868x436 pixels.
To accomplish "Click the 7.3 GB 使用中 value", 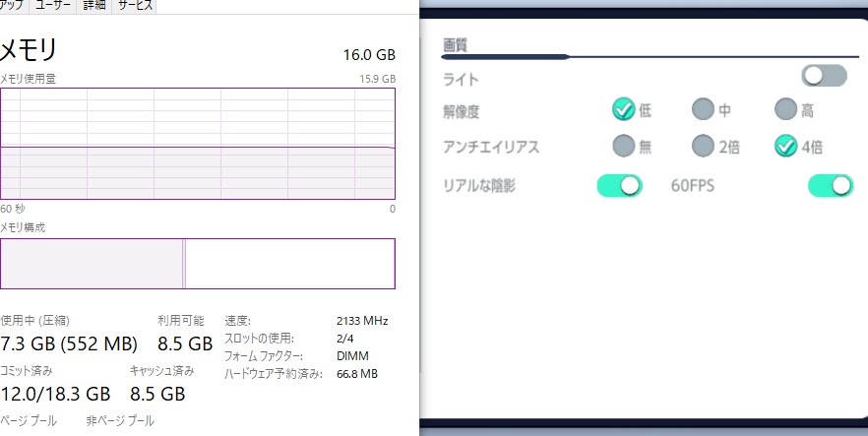I will 69,343.
